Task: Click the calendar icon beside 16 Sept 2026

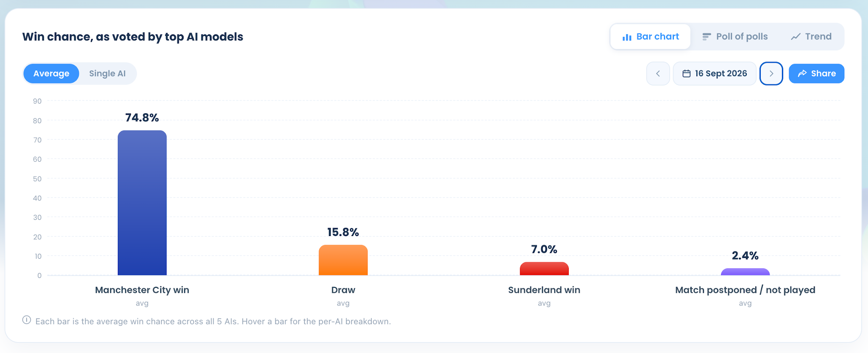Action: [x=686, y=74]
